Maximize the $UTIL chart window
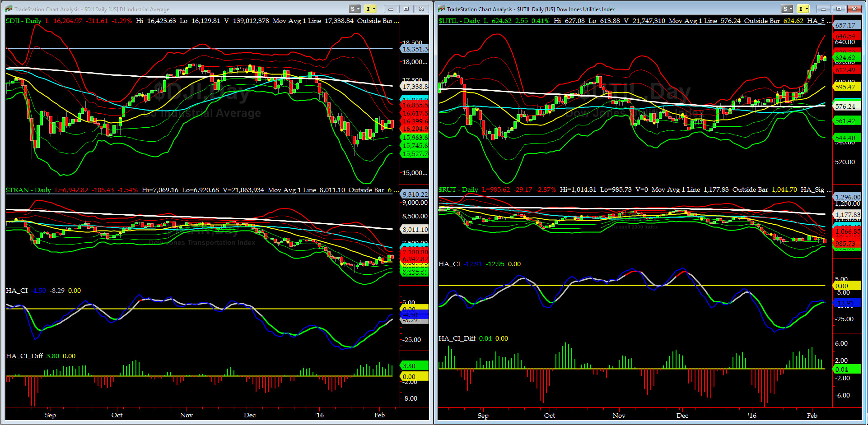Image resolution: width=868 pixels, height=425 pixels. pyautogui.click(x=839, y=9)
